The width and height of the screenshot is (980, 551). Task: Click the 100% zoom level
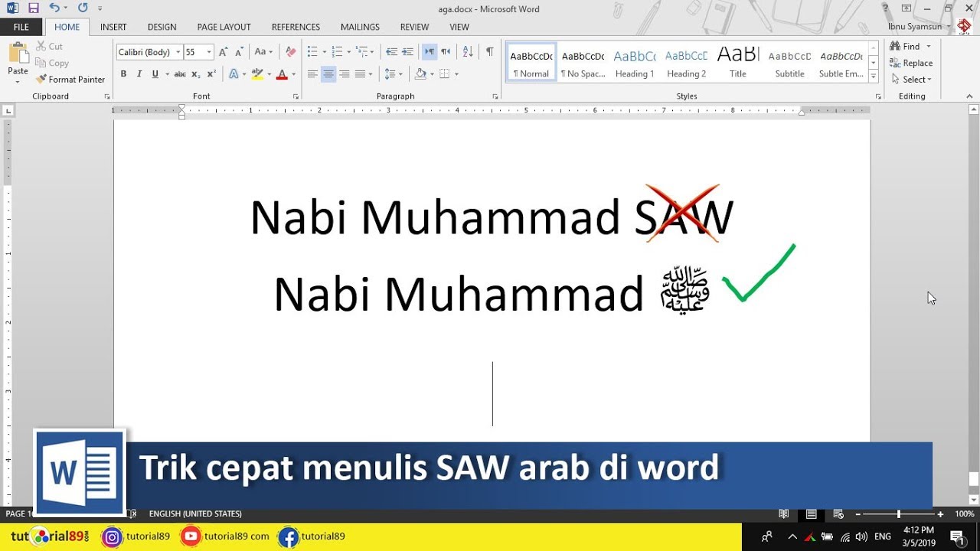pyautogui.click(x=965, y=514)
